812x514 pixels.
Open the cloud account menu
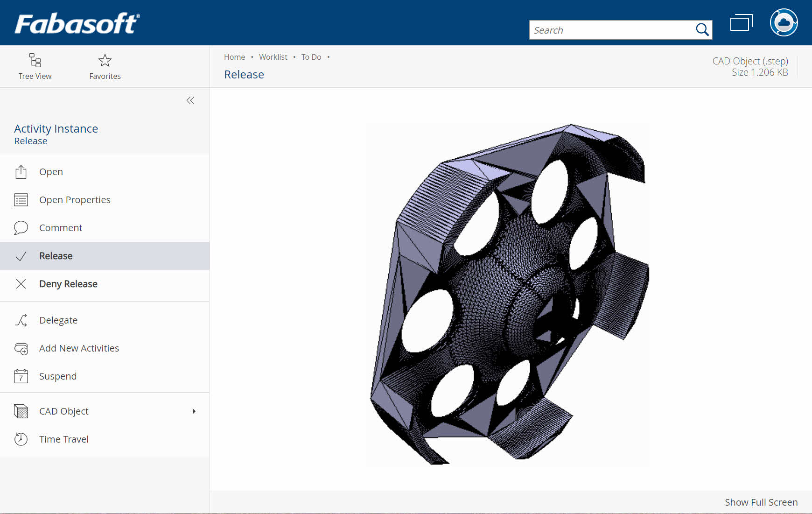pyautogui.click(x=784, y=22)
